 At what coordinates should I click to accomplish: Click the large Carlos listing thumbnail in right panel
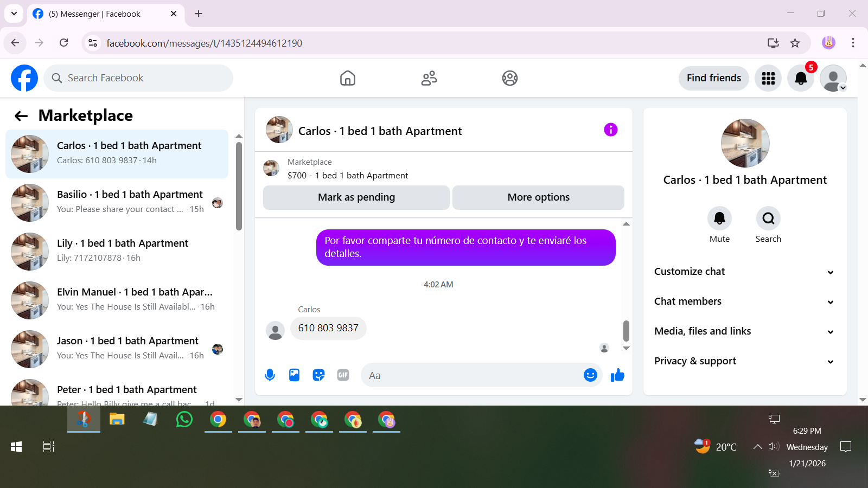(745, 143)
